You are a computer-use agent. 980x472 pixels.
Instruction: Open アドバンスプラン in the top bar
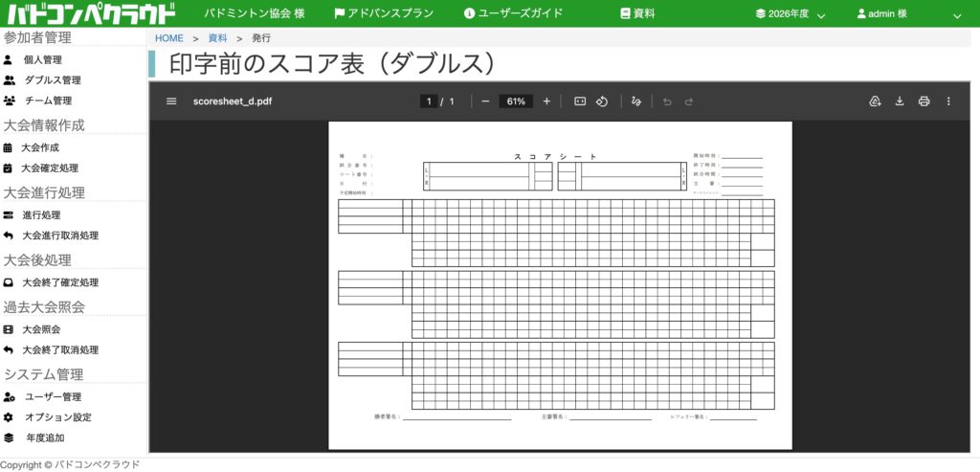point(384,13)
